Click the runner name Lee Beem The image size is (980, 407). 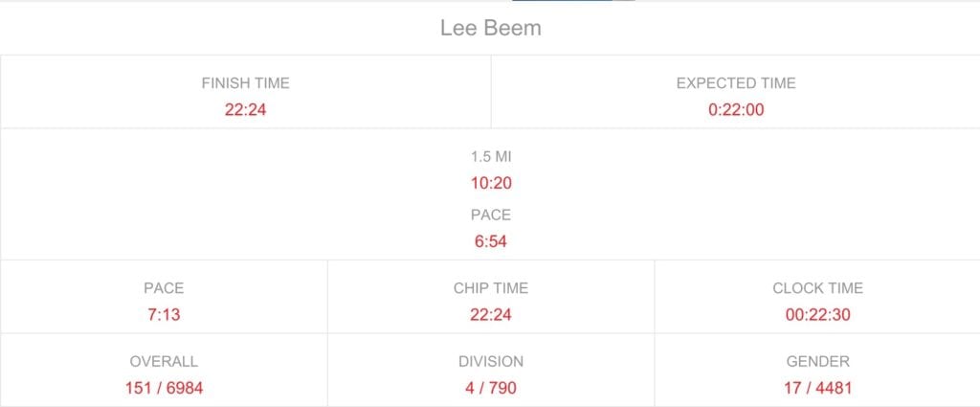(x=491, y=28)
